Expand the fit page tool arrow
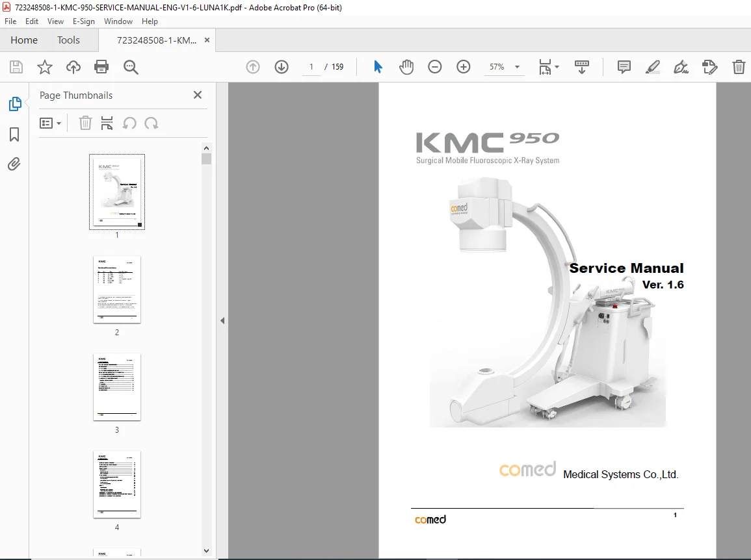 point(557,67)
